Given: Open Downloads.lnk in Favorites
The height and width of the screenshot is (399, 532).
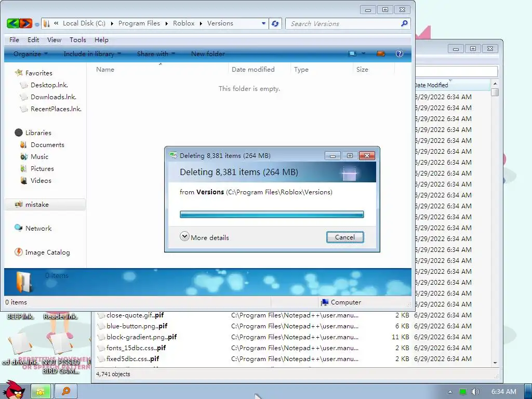Looking at the screenshot, I should coord(54,97).
